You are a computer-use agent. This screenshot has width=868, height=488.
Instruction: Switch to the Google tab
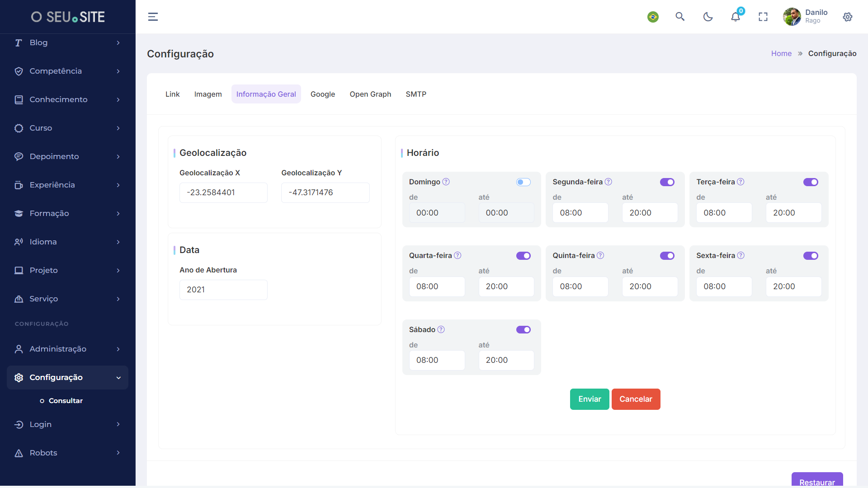(x=323, y=94)
